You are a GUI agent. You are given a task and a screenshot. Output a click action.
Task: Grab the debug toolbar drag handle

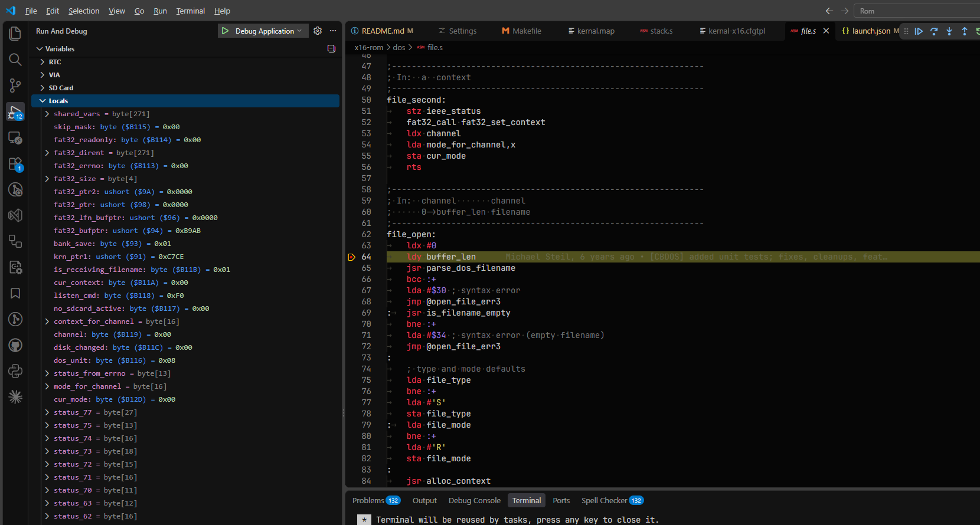point(906,31)
